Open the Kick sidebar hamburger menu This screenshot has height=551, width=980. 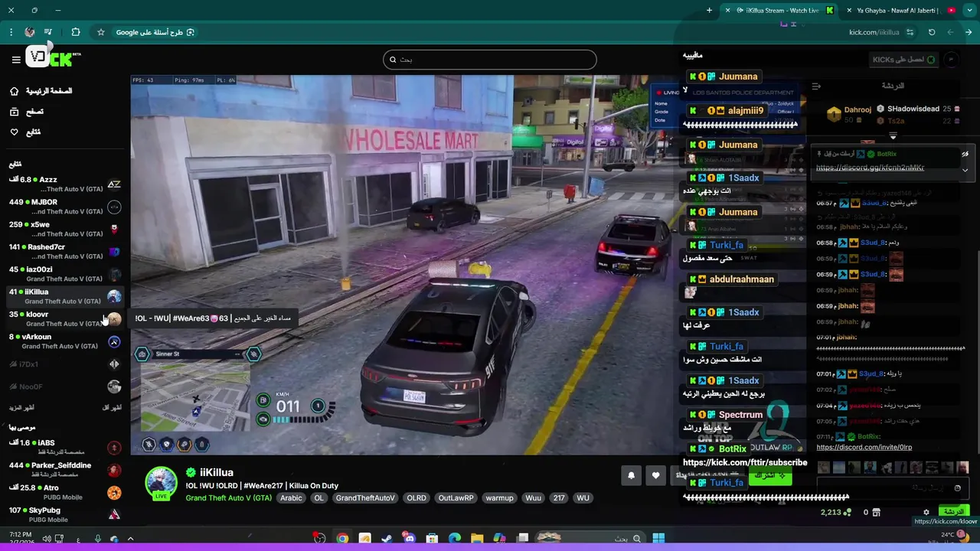point(15,60)
